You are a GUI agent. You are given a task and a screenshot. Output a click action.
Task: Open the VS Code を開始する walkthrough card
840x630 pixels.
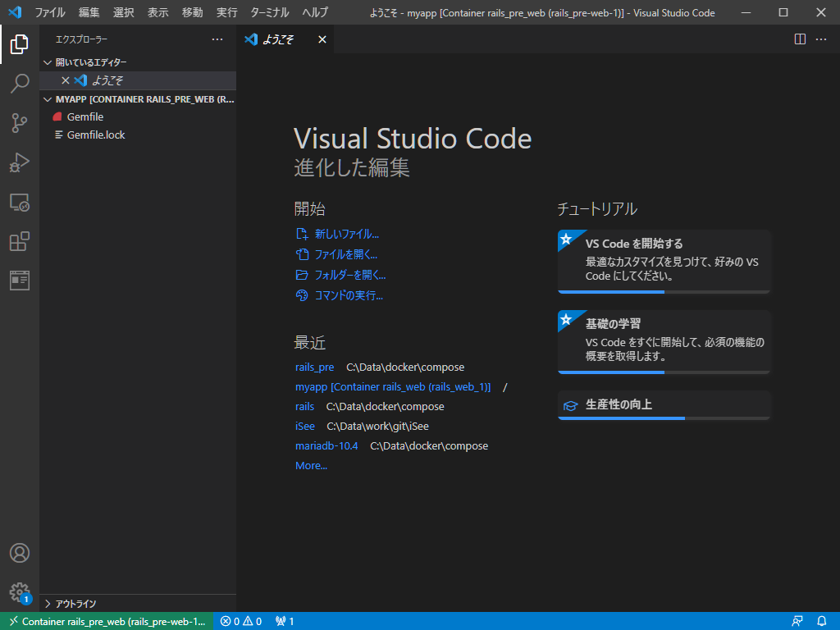tap(664, 262)
